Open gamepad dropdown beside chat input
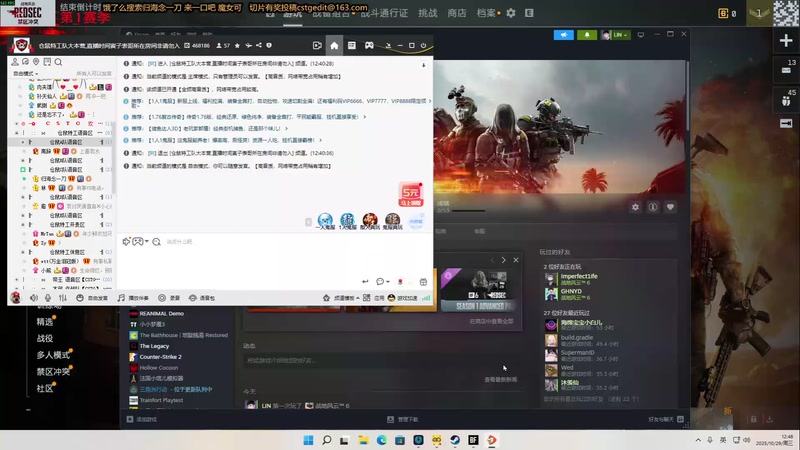 [140, 241]
